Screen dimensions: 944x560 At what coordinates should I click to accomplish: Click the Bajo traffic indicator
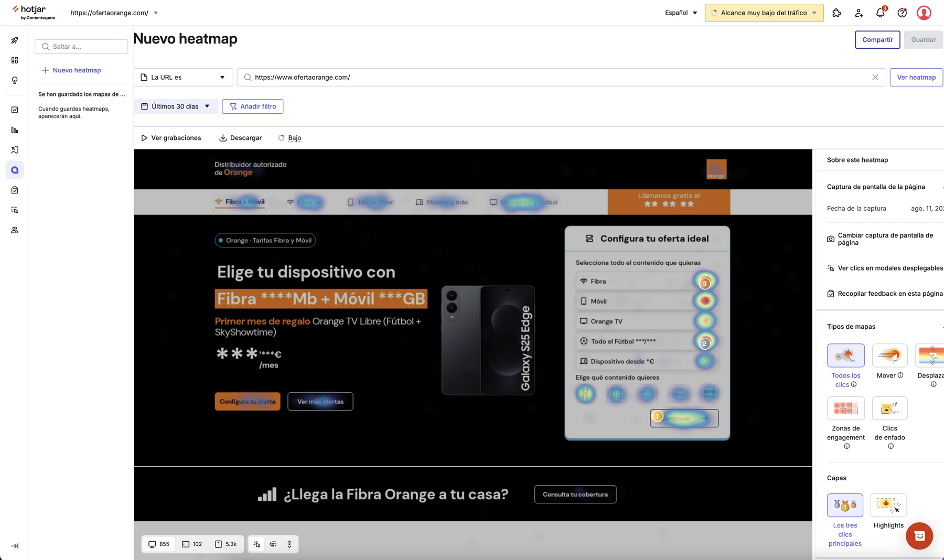pyautogui.click(x=289, y=138)
